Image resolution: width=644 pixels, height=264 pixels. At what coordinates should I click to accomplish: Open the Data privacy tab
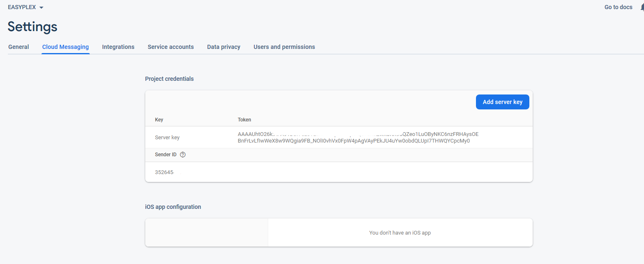pos(223,46)
